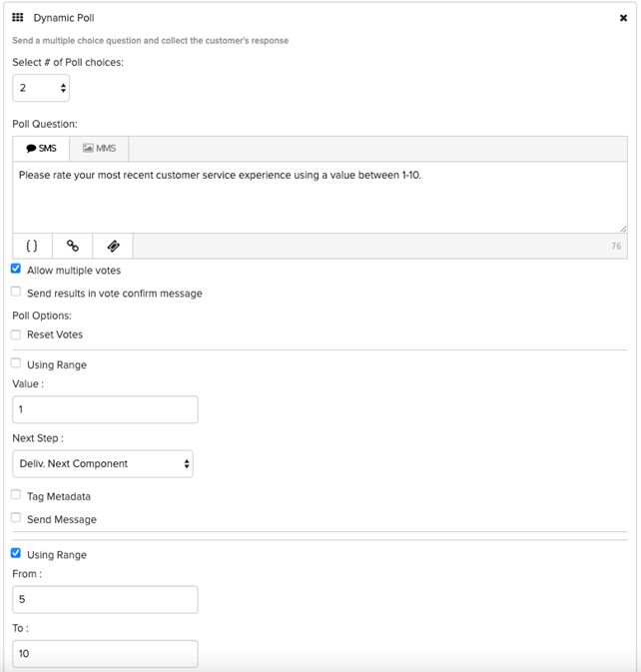This screenshot has width=641, height=672.
Task: Expand the Next Step dropdown
Action: [x=103, y=463]
